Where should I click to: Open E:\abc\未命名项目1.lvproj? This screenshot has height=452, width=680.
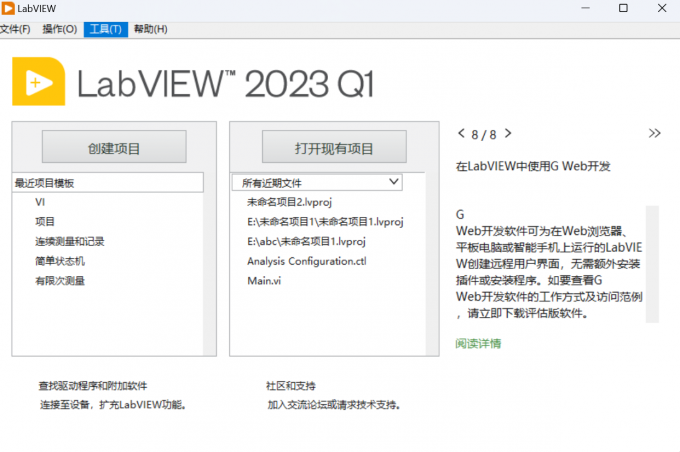tap(306, 242)
